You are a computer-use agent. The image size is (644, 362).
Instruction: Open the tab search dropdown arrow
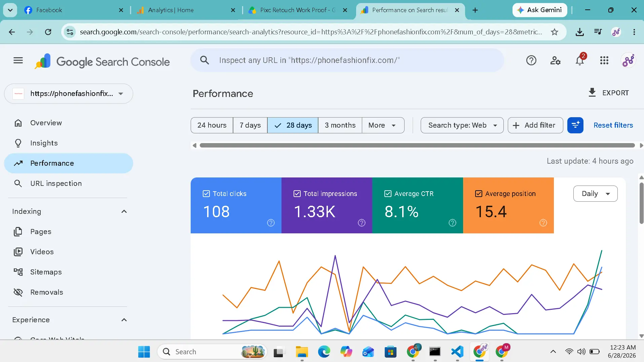[10, 10]
